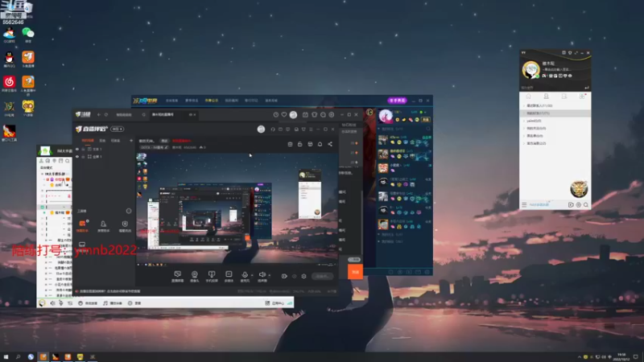This screenshot has height=362, width=644.
Task: Switch to the second scene tab
Action: [103, 141]
